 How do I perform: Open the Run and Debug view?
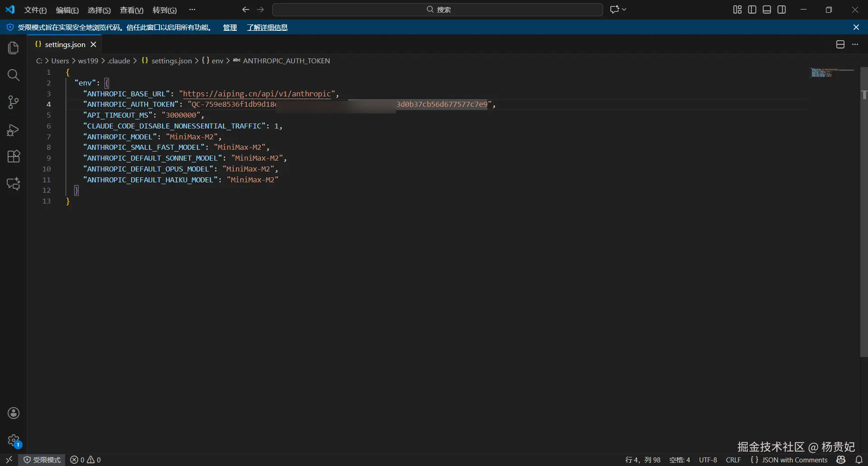14,130
